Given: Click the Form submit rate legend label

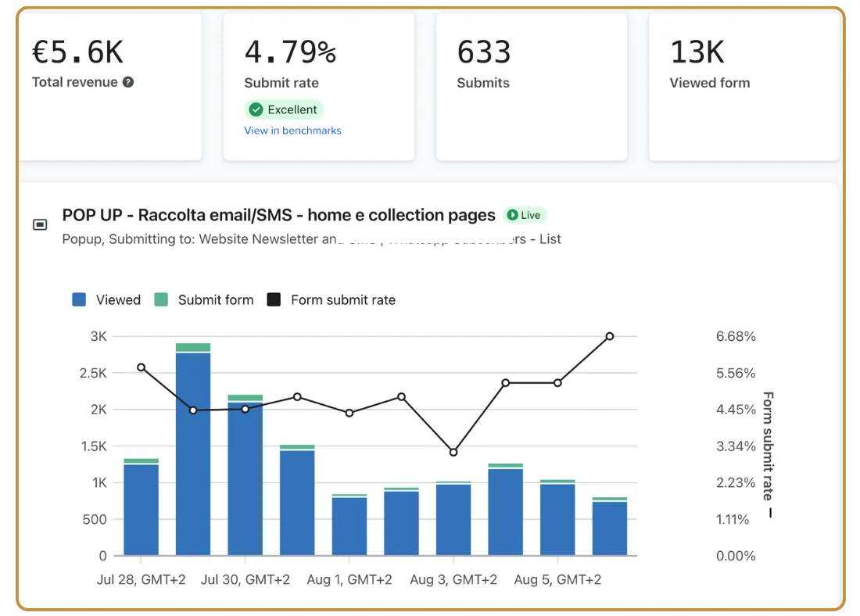Looking at the screenshot, I should [343, 300].
